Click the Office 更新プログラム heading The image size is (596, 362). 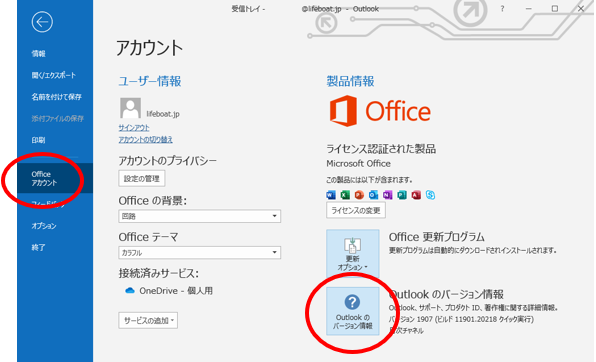point(436,237)
